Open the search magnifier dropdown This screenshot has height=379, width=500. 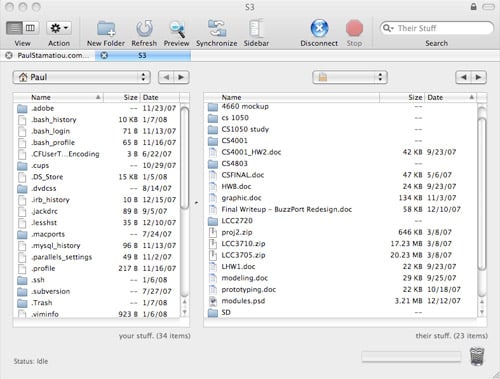point(388,28)
